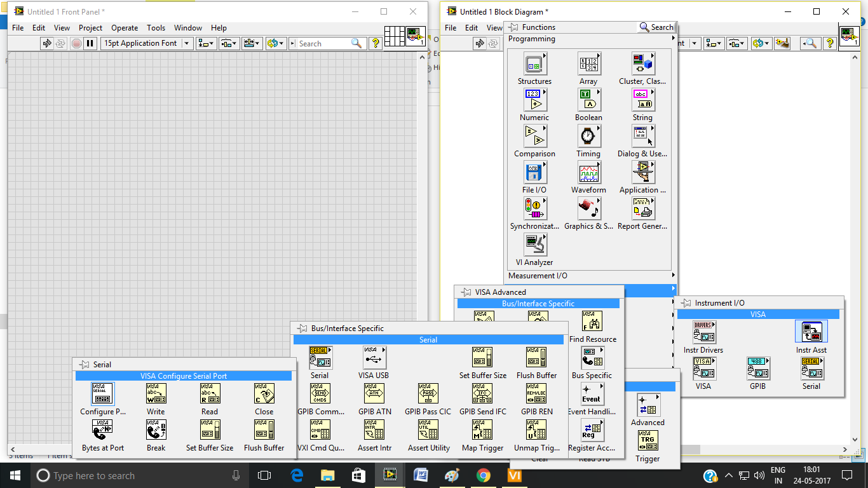Open the Tools menu on Front Panel
This screenshot has width=868, height=488.
(x=156, y=27)
